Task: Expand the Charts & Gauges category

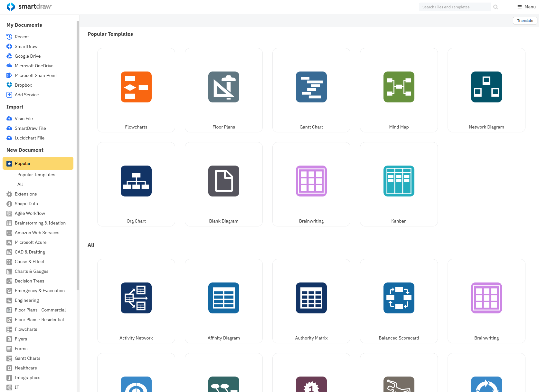Action: [32, 271]
